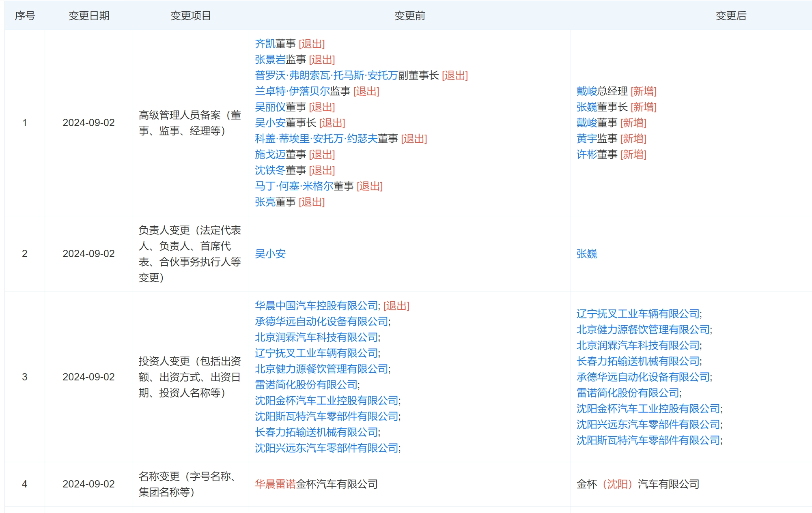Open 华晨中国汽车控股有限公司 link
The width and height of the screenshot is (812, 513).
[x=317, y=305]
